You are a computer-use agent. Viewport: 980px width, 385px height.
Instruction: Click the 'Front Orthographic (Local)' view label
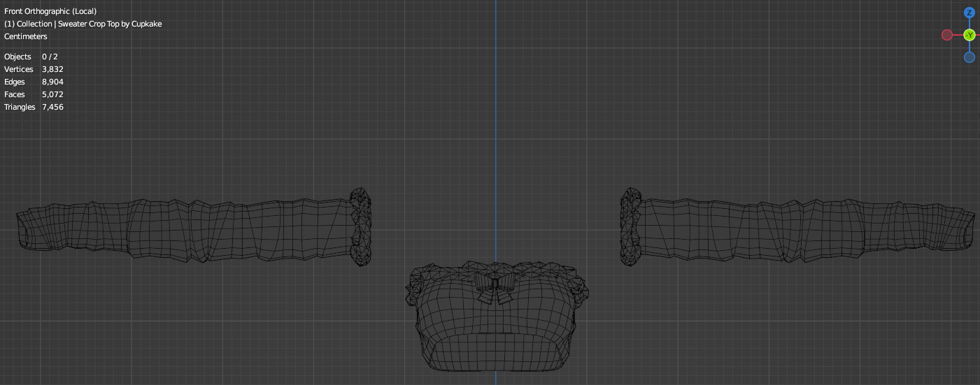coord(50,11)
